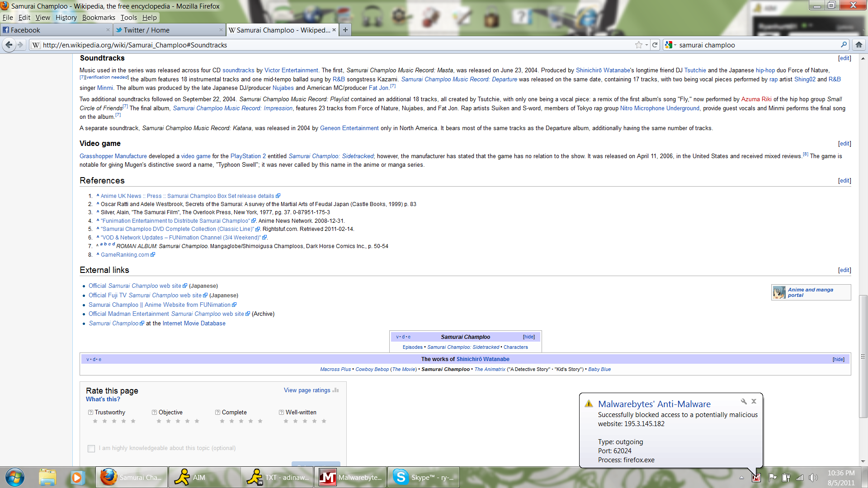The width and height of the screenshot is (868, 488).
Task: Click the Soundtracks section edit link
Action: coord(844,58)
